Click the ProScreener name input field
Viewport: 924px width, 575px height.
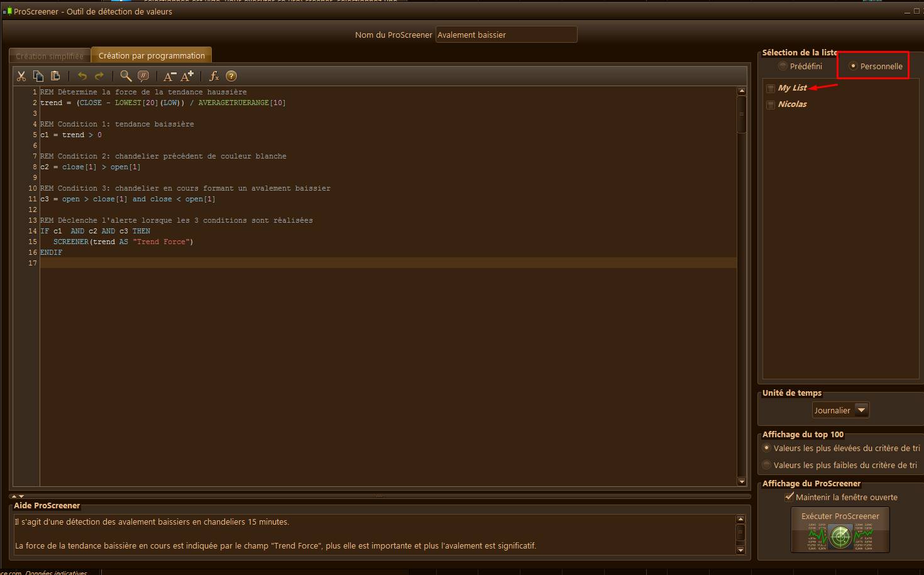(x=506, y=35)
